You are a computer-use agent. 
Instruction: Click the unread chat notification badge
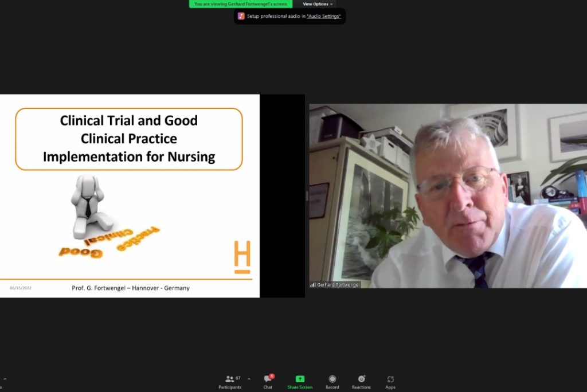coord(272,376)
